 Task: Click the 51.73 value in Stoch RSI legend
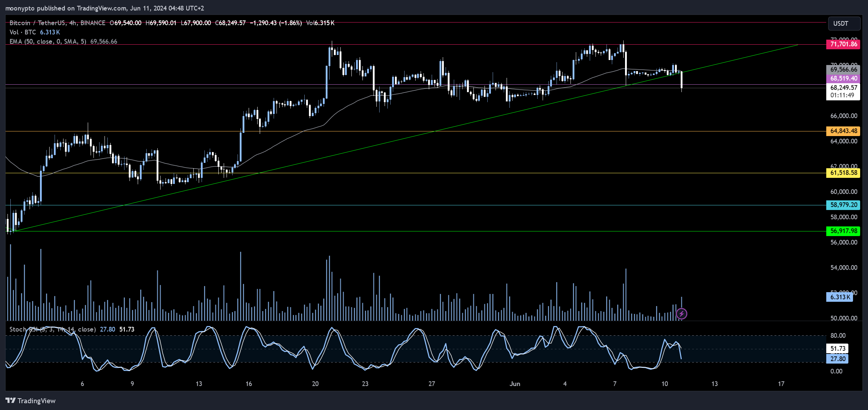tap(127, 329)
